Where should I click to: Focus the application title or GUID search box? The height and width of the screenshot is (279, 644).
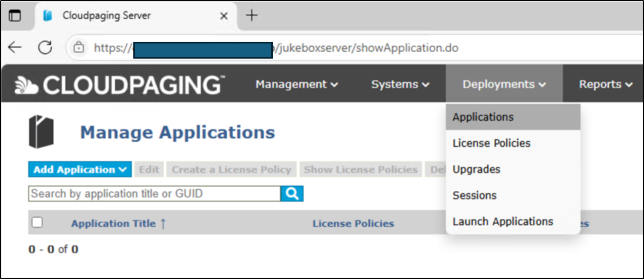click(154, 194)
